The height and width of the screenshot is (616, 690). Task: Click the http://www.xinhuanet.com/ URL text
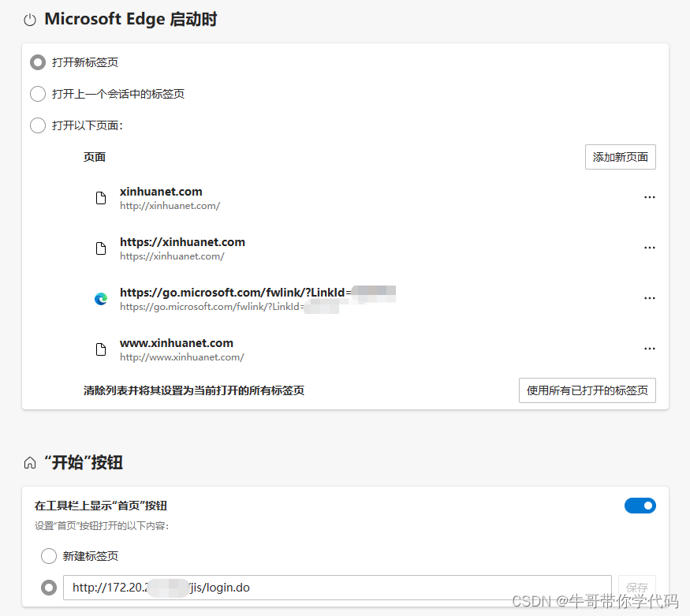(181, 357)
